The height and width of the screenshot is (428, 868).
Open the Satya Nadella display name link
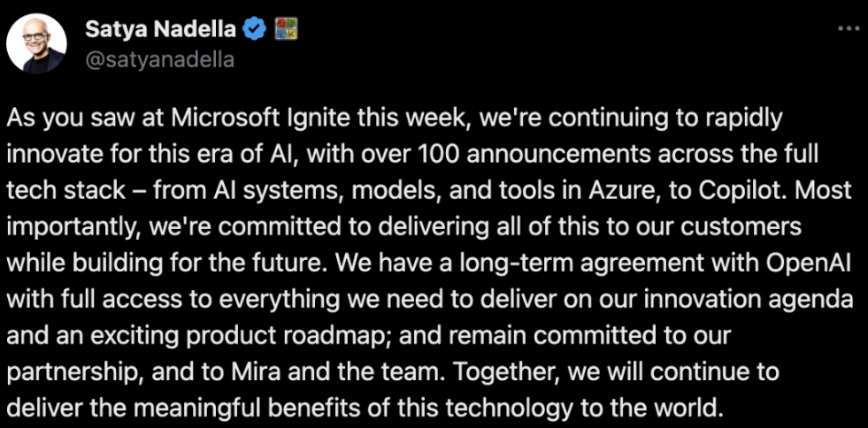click(x=160, y=29)
